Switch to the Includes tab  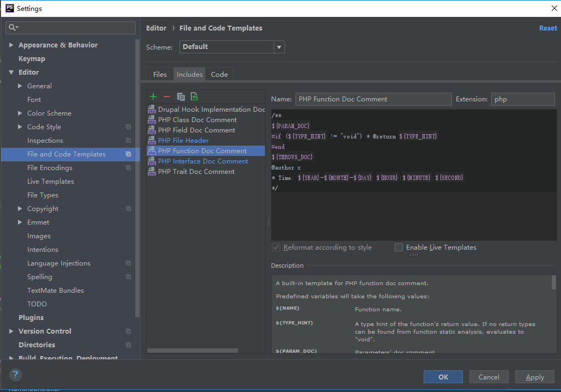pyautogui.click(x=189, y=74)
